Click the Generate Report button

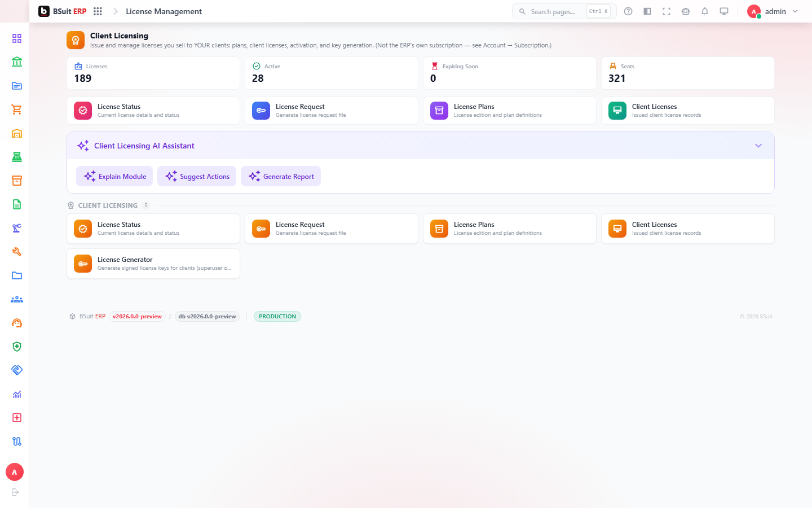(x=281, y=176)
